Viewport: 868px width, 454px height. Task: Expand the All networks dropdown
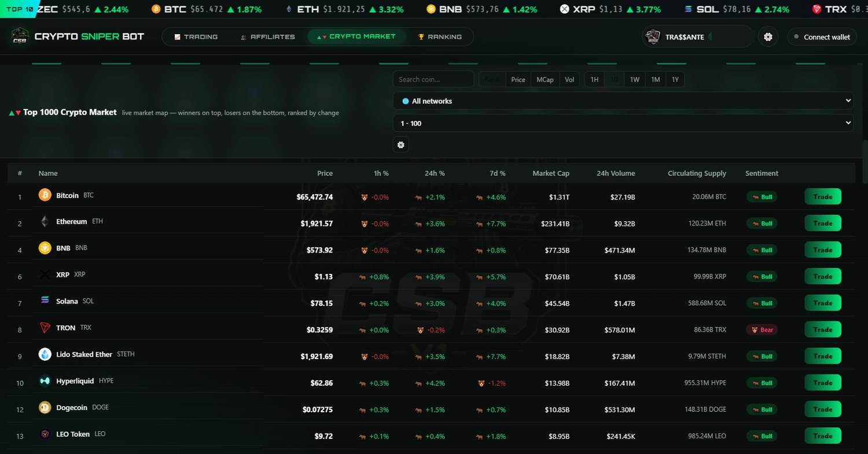pyautogui.click(x=623, y=101)
